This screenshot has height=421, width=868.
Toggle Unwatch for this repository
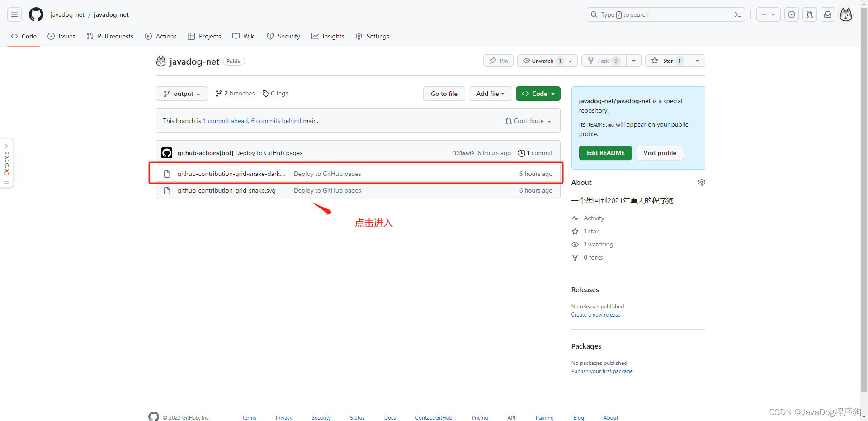(x=542, y=61)
